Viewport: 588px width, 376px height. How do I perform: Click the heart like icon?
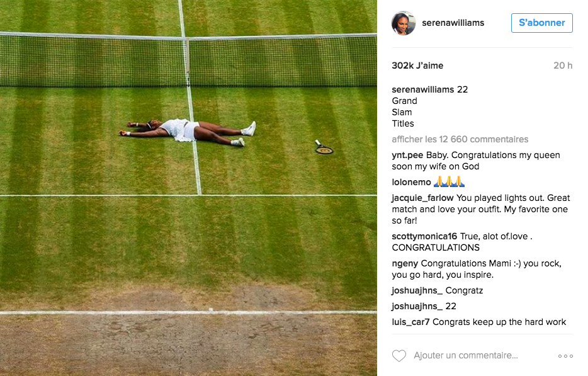coord(399,355)
